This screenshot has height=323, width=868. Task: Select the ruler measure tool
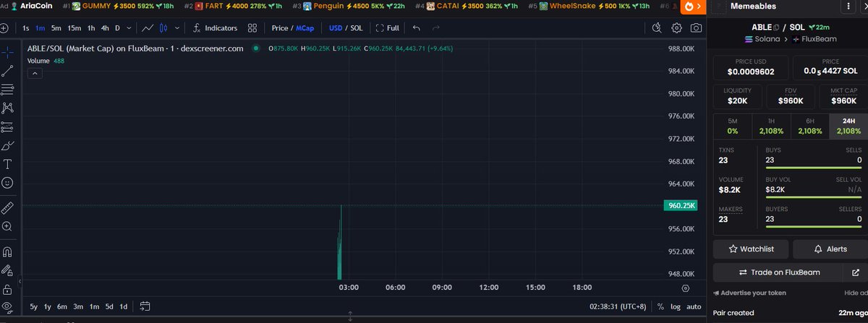[x=7, y=208]
